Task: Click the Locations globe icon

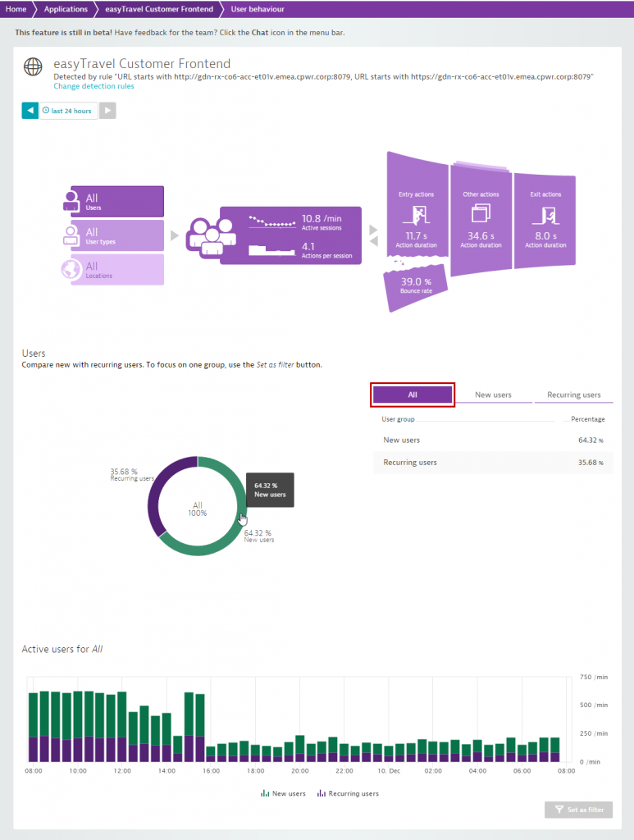Action: [x=71, y=269]
